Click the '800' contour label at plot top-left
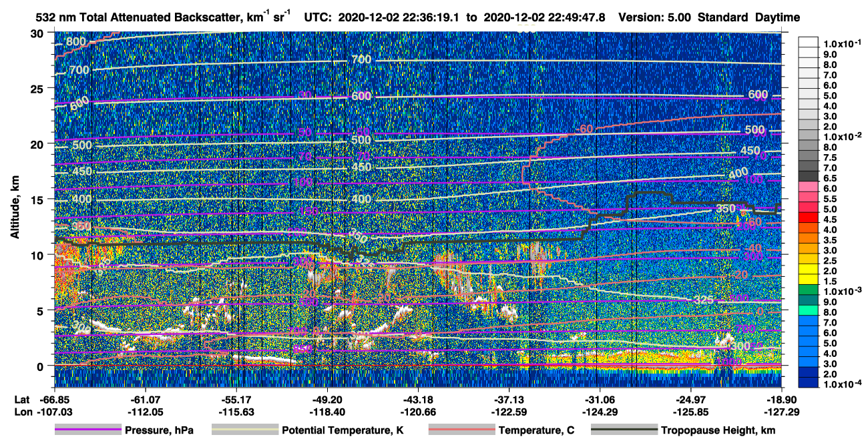This screenshot has width=868, height=445. pyautogui.click(x=76, y=43)
